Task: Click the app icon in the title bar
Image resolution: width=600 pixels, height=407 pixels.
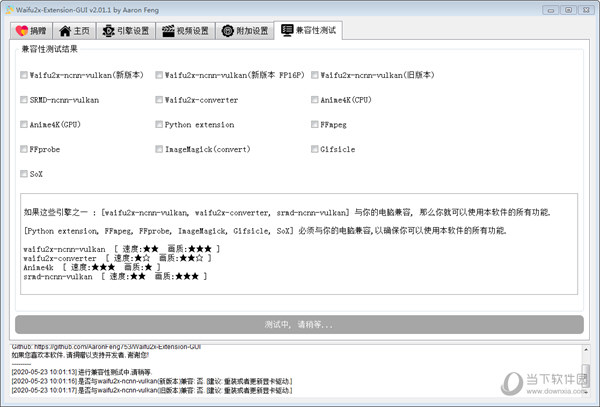Action: 10,10
